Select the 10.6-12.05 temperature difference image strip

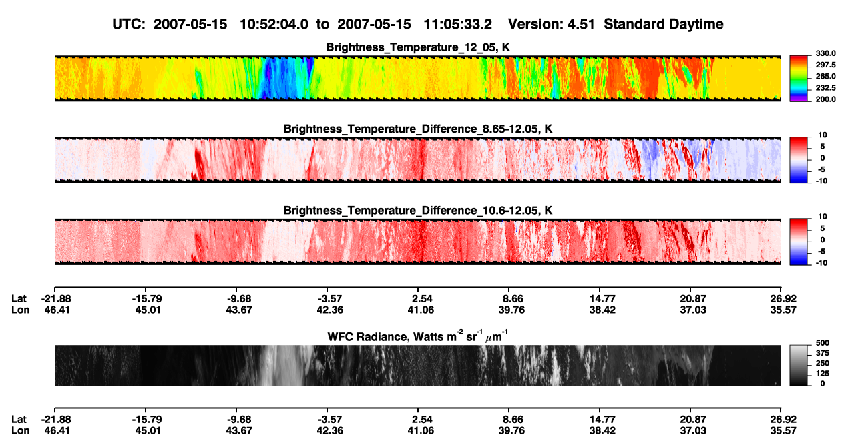[417, 242]
